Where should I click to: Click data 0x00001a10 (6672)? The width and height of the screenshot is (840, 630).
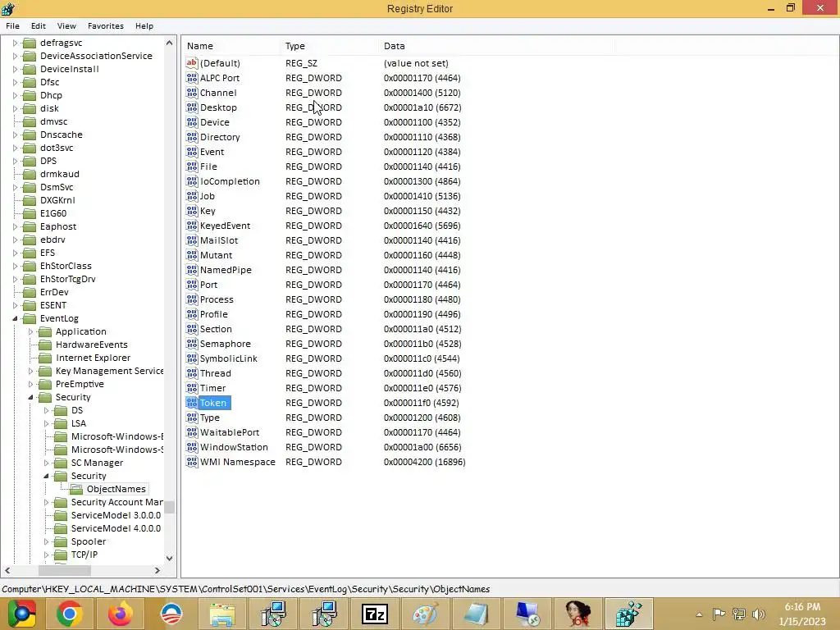point(422,107)
